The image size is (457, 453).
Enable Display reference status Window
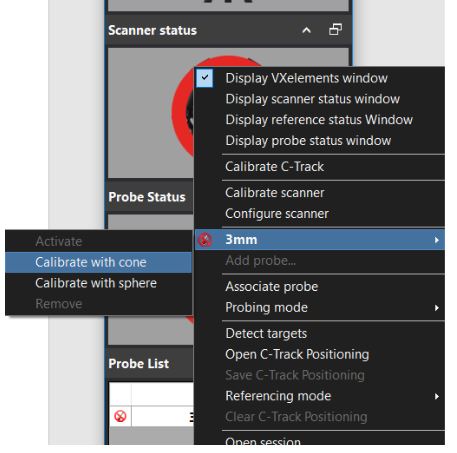319,120
